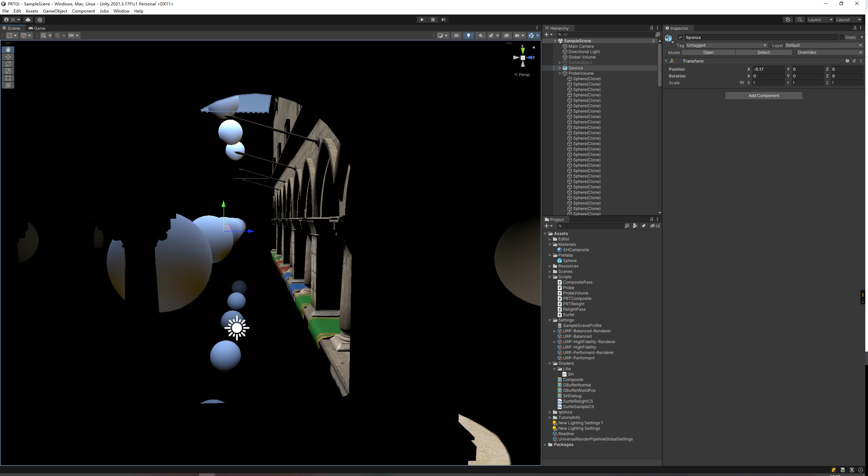Click the Pause button
The height and width of the screenshot is (476, 868).
(x=433, y=20)
